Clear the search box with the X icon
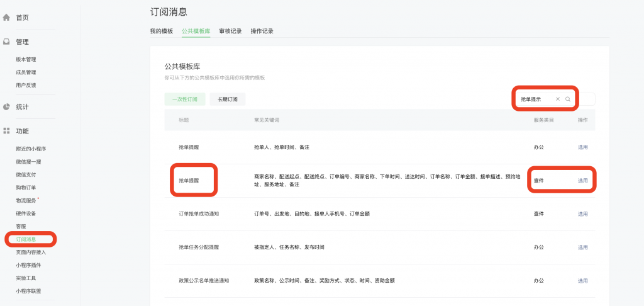Screen dimensions: 644x306 [557, 99]
